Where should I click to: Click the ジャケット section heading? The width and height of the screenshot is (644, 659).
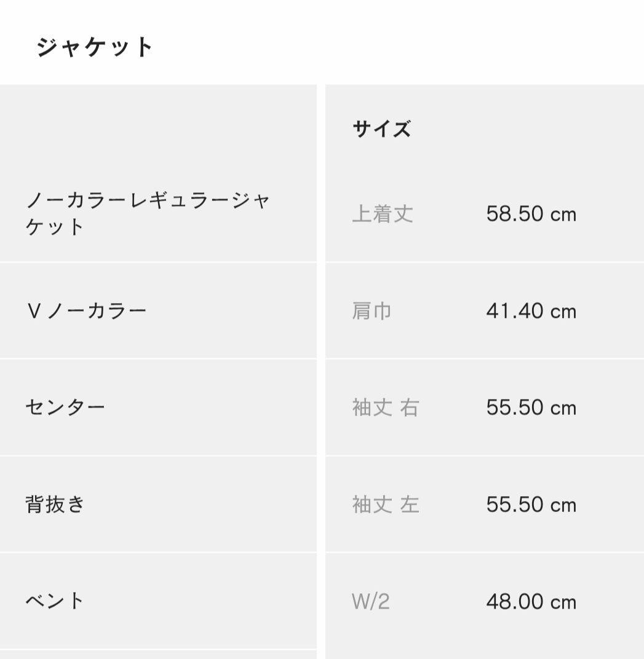point(95,47)
